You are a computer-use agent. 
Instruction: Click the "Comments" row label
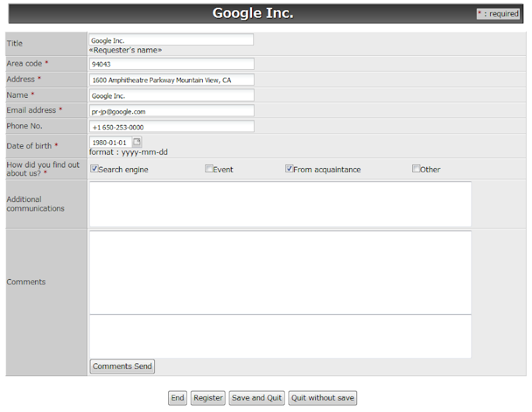26,282
